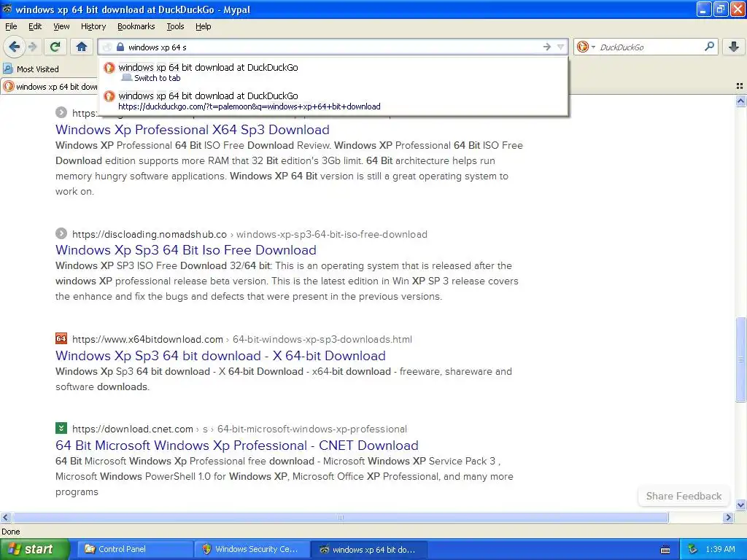Viewport: 747px width, 560px height.
Task: Open 64 Bit Microsoft Windows Xp Professional CNET link
Action: tap(237, 446)
